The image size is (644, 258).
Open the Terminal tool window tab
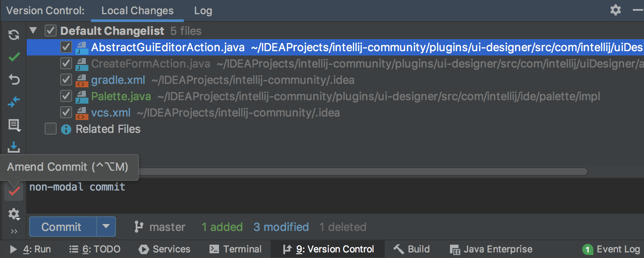[235, 249]
